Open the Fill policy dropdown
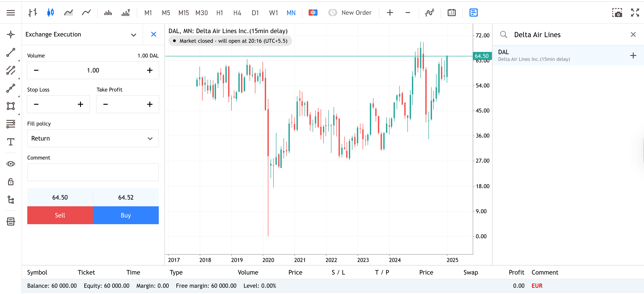This screenshot has height=294, width=644. [x=93, y=138]
